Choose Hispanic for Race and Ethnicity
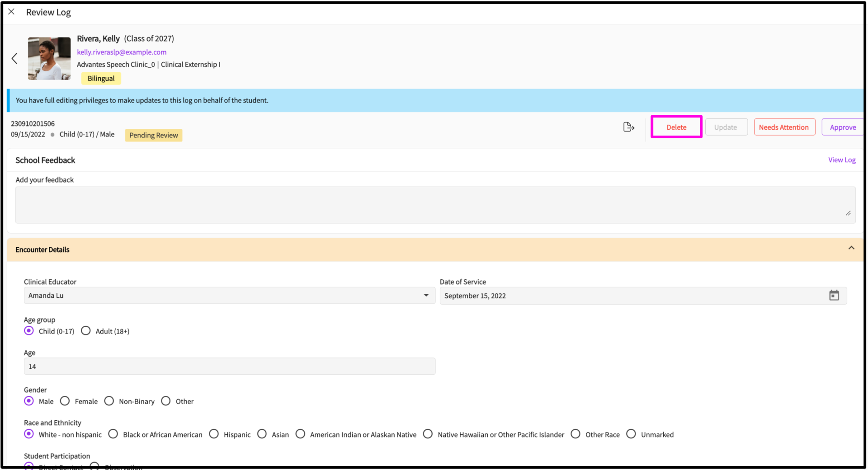This screenshot has height=470, width=868. 214,434
